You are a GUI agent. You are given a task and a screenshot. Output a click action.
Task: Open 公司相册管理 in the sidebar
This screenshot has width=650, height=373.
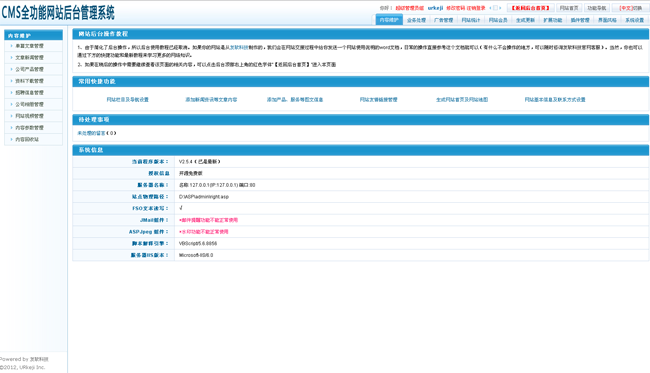point(33,104)
